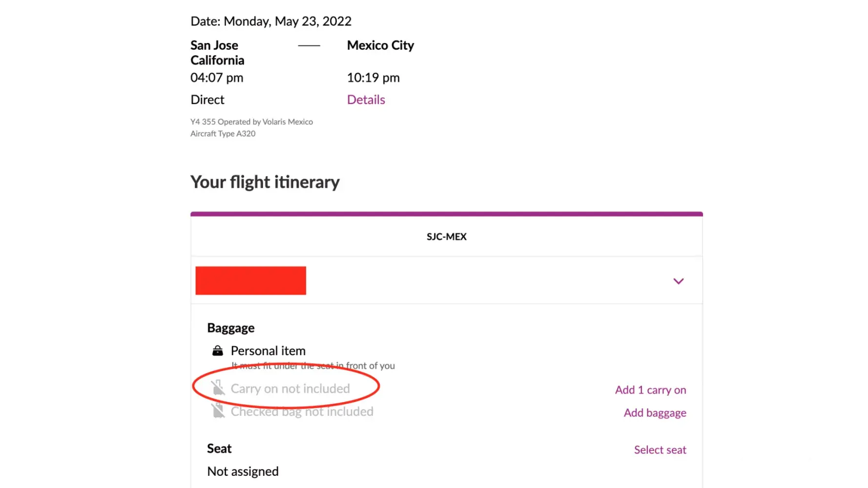Click the Checked bag not included label
The height and width of the screenshot is (488, 868).
302,411
